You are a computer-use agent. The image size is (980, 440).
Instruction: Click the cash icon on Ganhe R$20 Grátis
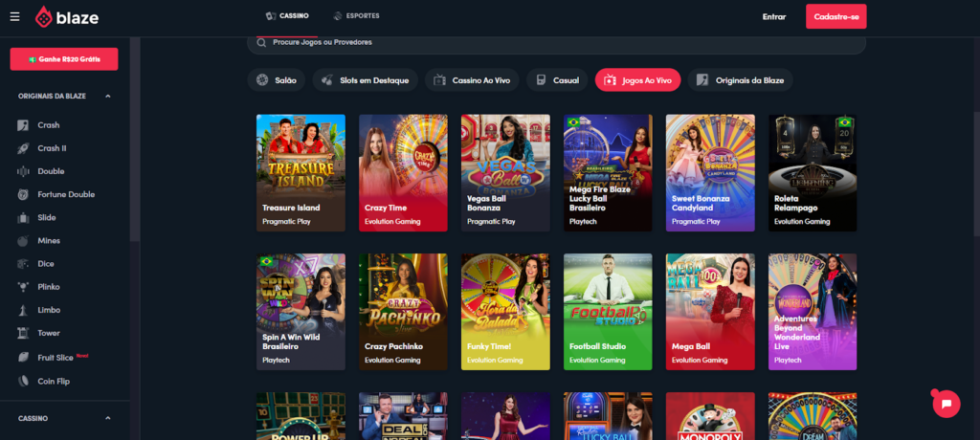pyautogui.click(x=33, y=59)
